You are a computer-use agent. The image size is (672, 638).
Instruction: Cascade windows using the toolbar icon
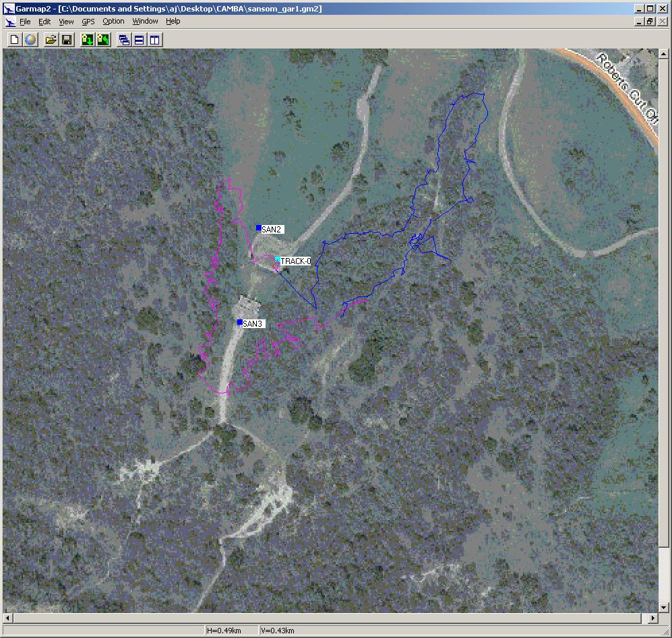(x=124, y=40)
